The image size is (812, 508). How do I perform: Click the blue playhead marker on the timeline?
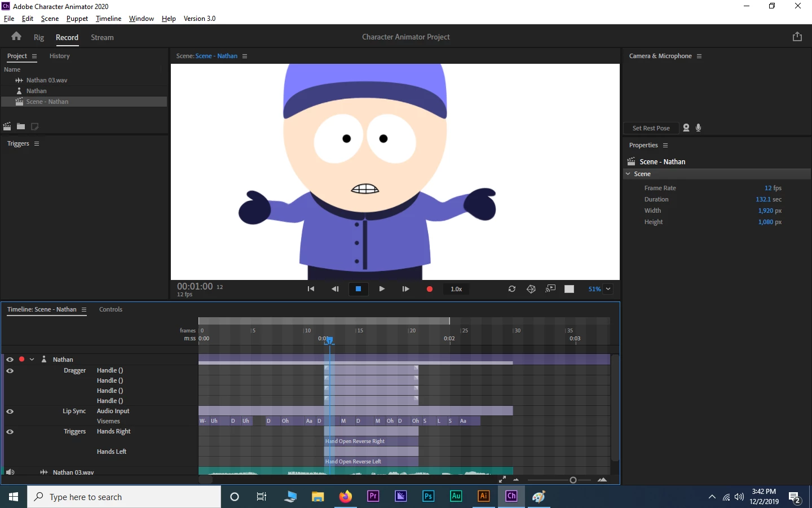point(330,340)
